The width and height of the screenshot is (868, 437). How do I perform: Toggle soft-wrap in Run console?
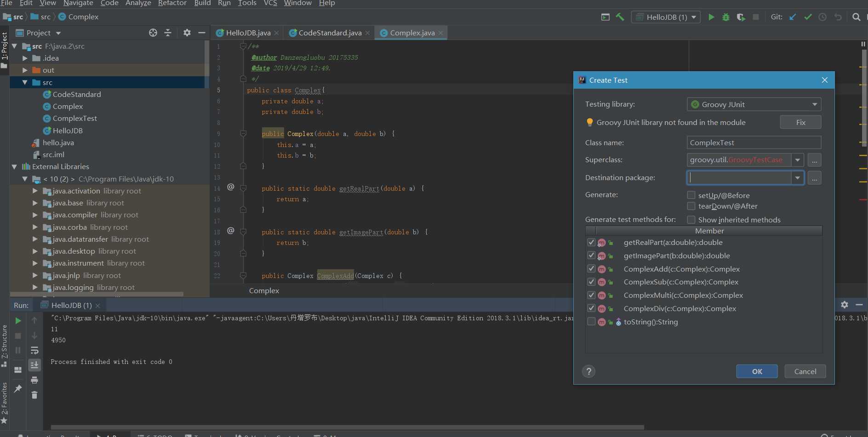pyautogui.click(x=34, y=351)
